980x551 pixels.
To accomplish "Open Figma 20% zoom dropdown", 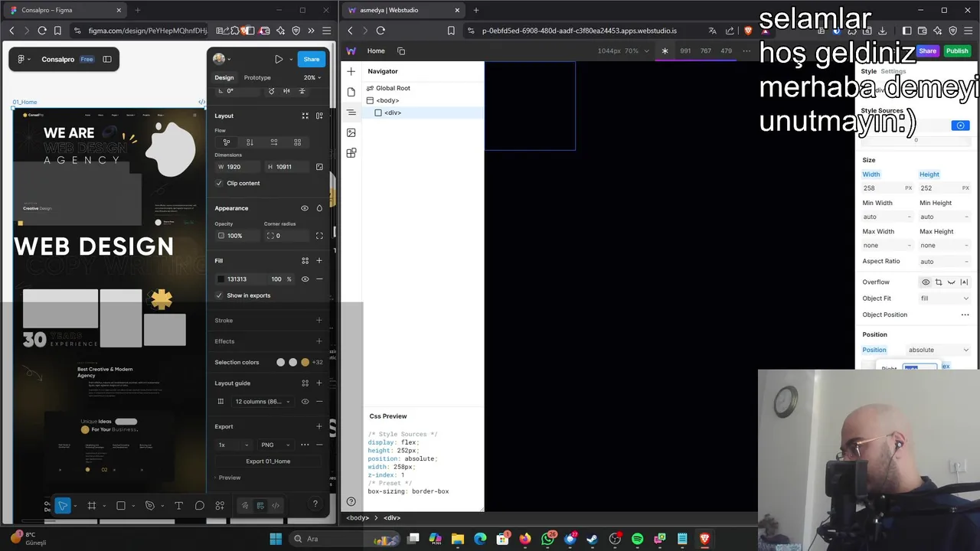I will (312, 77).
